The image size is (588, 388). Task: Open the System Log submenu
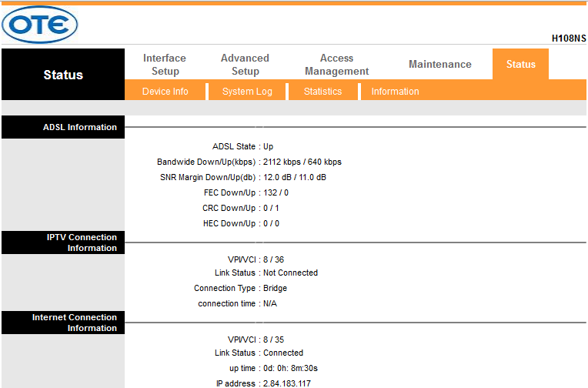(x=247, y=92)
